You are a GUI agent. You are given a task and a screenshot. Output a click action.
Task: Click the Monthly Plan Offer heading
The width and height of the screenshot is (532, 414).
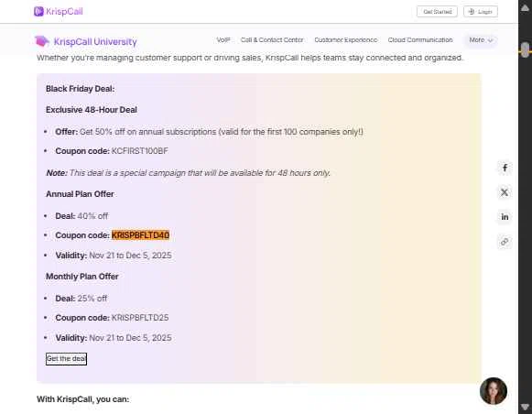82,277
